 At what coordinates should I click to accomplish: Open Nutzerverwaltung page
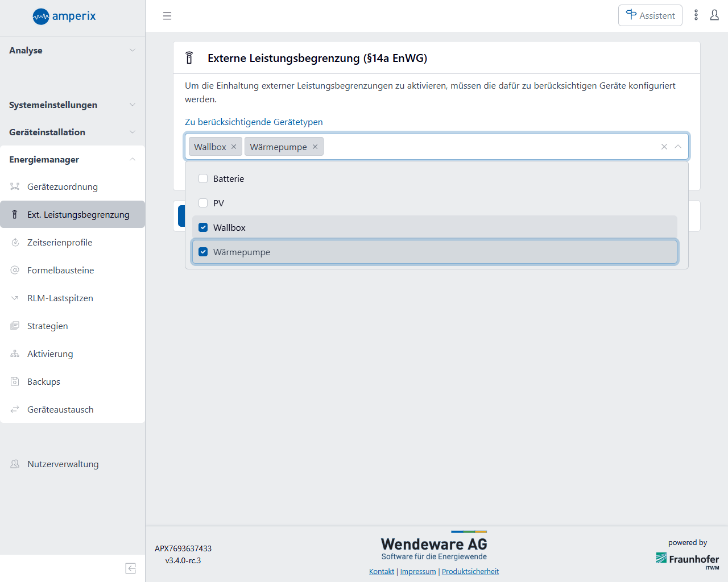(72, 464)
